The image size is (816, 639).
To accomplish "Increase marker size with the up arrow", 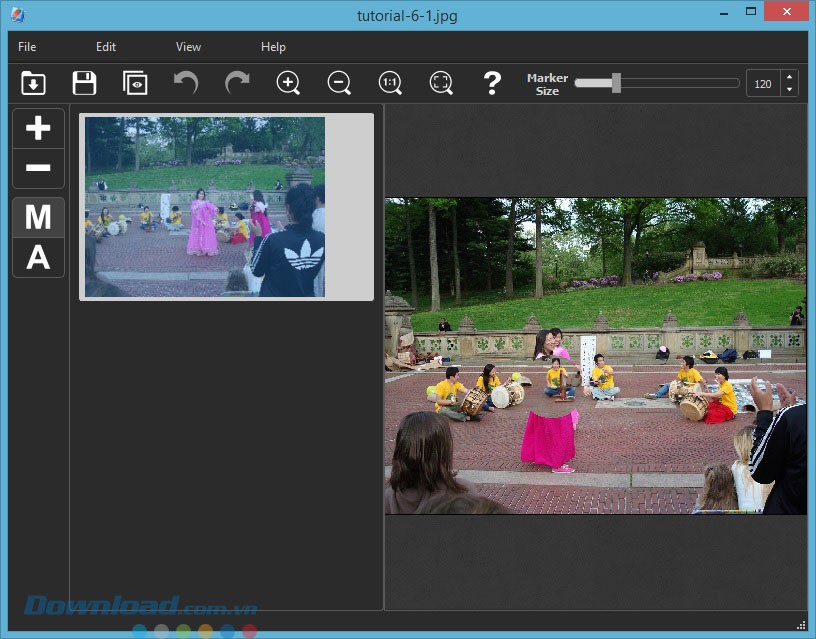I will [x=789, y=77].
